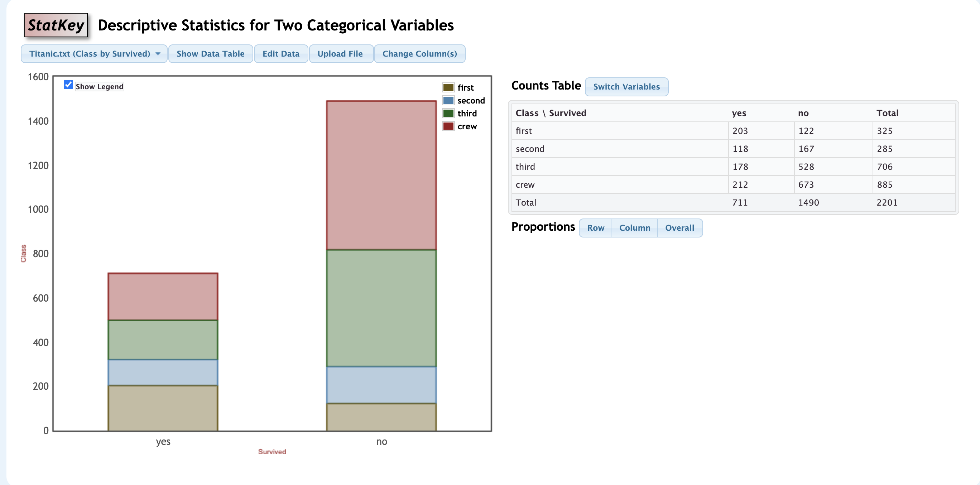Click the first class segment in yes bar
This screenshot has width=980, height=485.
(163, 408)
